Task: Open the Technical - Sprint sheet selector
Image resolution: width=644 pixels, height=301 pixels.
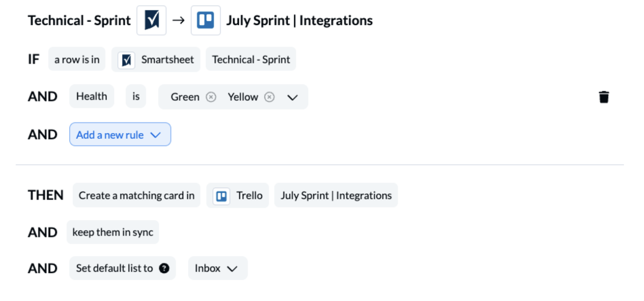Action: tap(251, 59)
